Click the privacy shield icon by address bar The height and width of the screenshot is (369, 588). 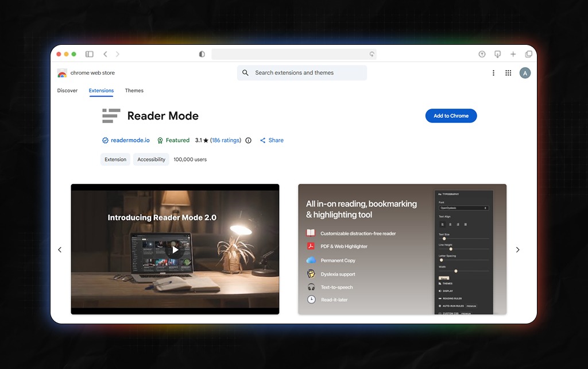[202, 54]
